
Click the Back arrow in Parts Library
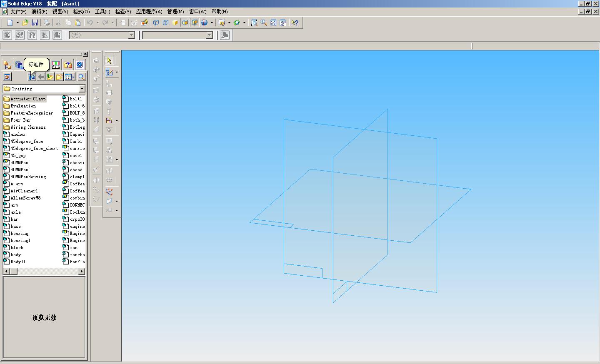tap(41, 77)
